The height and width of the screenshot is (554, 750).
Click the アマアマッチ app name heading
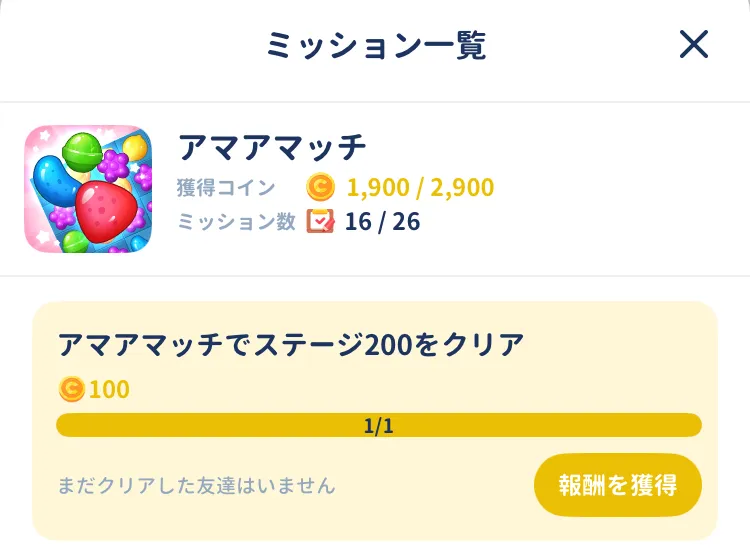pos(272,148)
